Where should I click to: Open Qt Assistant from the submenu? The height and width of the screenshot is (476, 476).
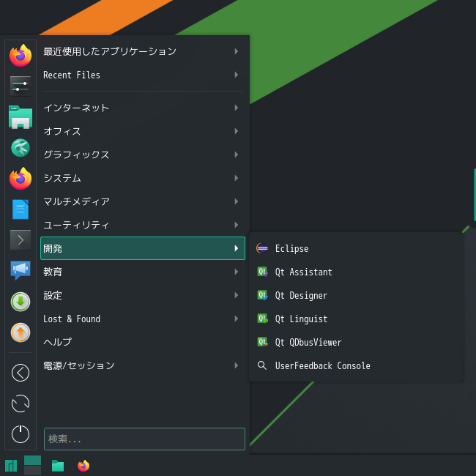point(356,272)
